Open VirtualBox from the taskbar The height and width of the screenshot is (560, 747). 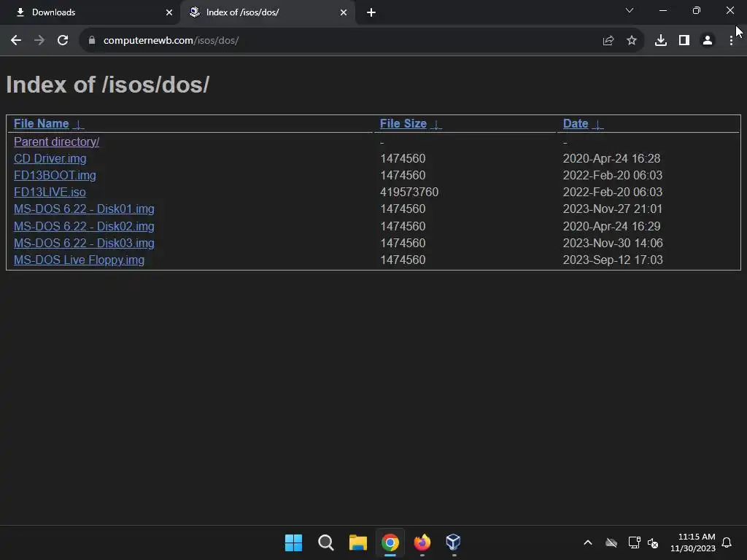click(454, 542)
